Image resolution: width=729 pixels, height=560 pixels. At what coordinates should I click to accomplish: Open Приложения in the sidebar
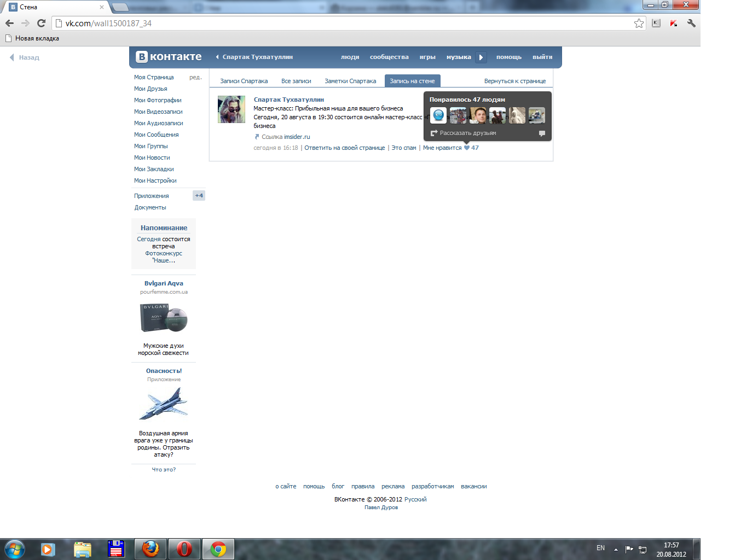(x=152, y=196)
